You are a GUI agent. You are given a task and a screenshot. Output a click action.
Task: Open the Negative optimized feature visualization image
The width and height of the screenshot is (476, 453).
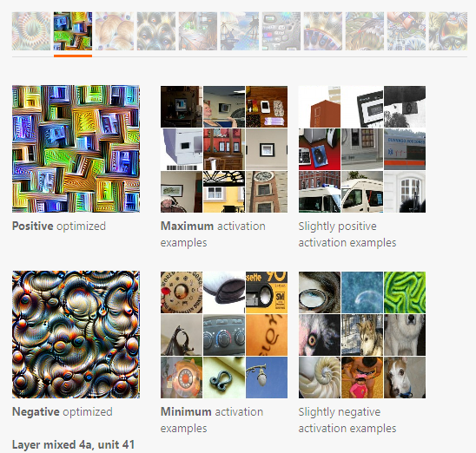[x=76, y=334]
